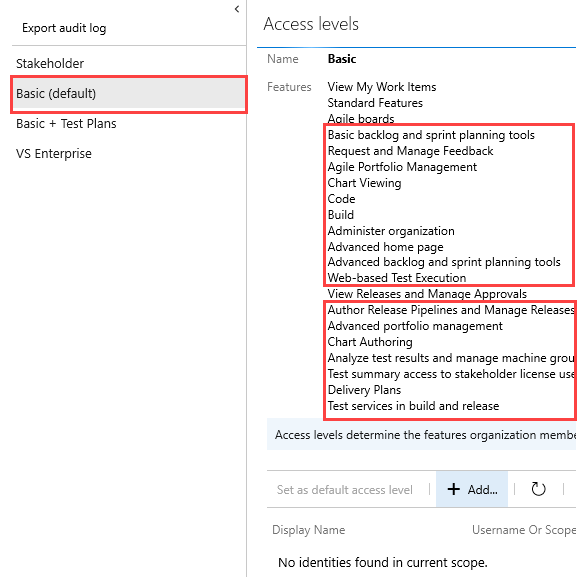Click the Code feature entry
This screenshot has width=579, height=577.
pos(341,199)
